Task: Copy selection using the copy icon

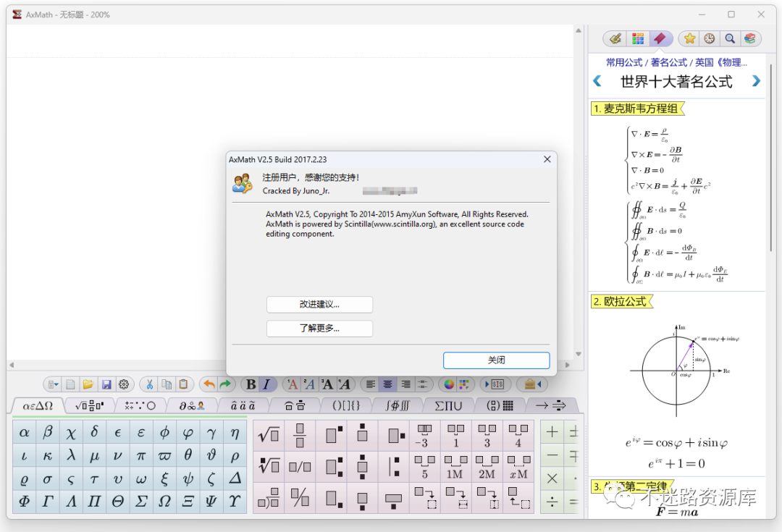Action: tap(167, 384)
